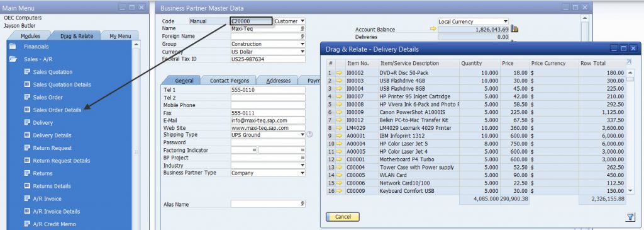The width and height of the screenshot is (644, 230).
Task: Select the General tab
Action: (184, 81)
